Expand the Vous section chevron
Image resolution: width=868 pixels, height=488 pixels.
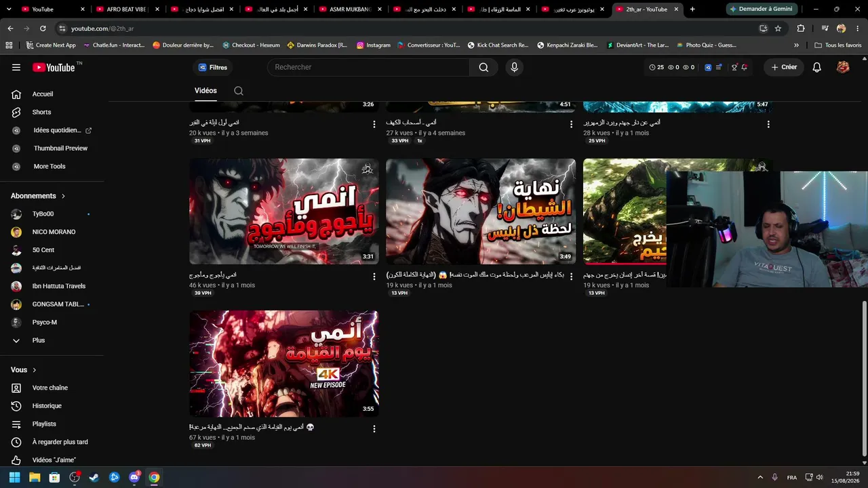click(x=35, y=370)
